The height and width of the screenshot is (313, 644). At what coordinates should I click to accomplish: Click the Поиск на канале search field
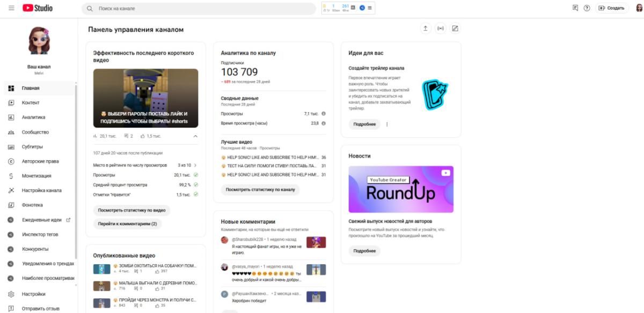[199, 9]
